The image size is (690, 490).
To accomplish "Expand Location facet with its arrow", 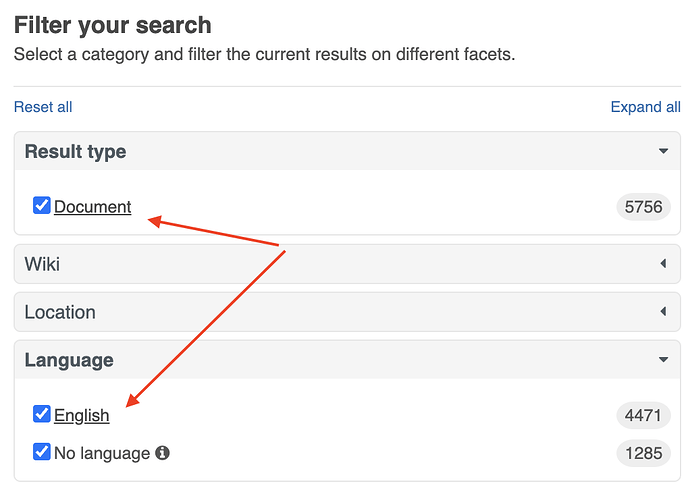I will [663, 312].
